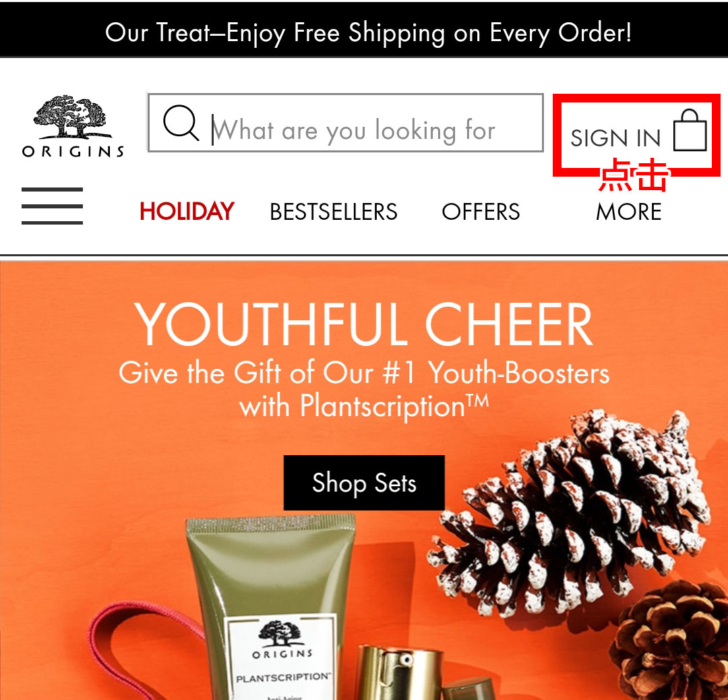728x700 pixels.
Task: Open the hamburger navigation menu
Action: (x=52, y=206)
